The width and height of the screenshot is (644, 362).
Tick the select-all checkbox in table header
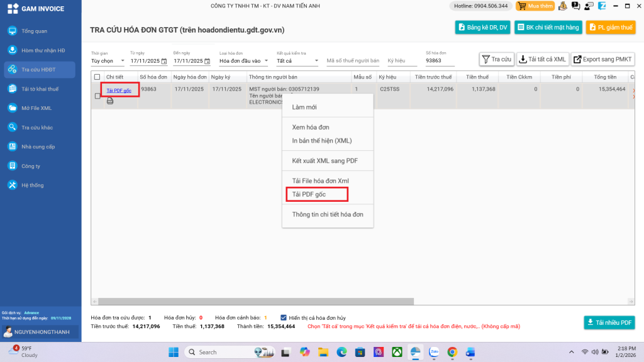click(97, 77)
